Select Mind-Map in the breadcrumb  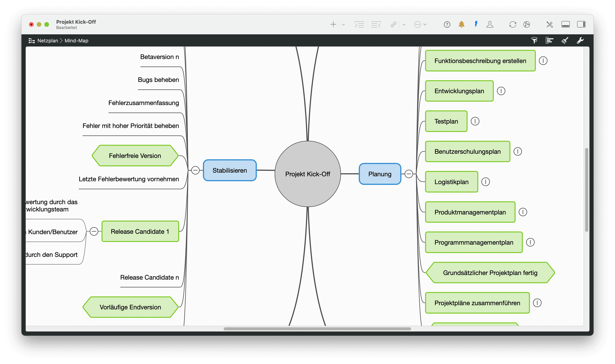(76, 40)
